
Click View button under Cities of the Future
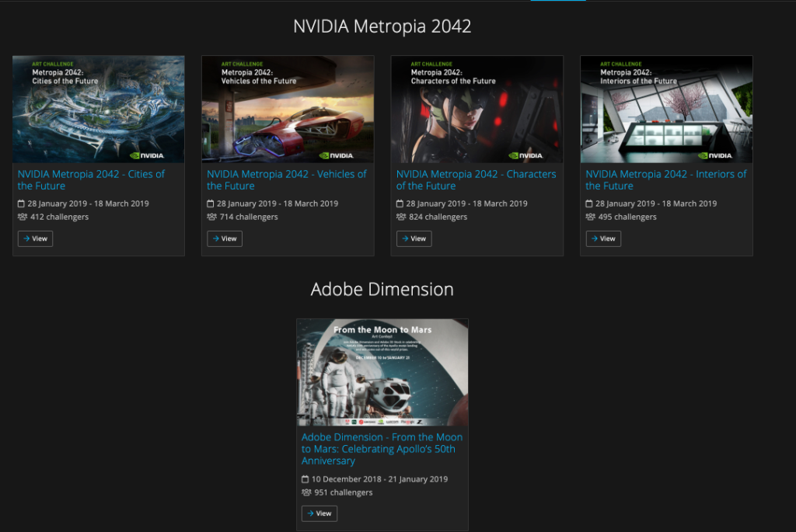(x=35, y=239)
